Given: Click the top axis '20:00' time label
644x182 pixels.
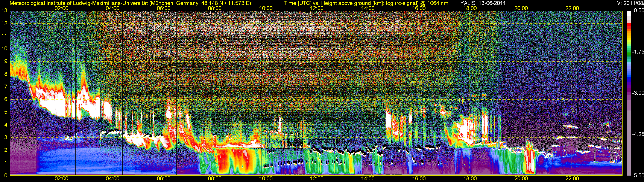Looking at the screenshot, I should [521, 8].
